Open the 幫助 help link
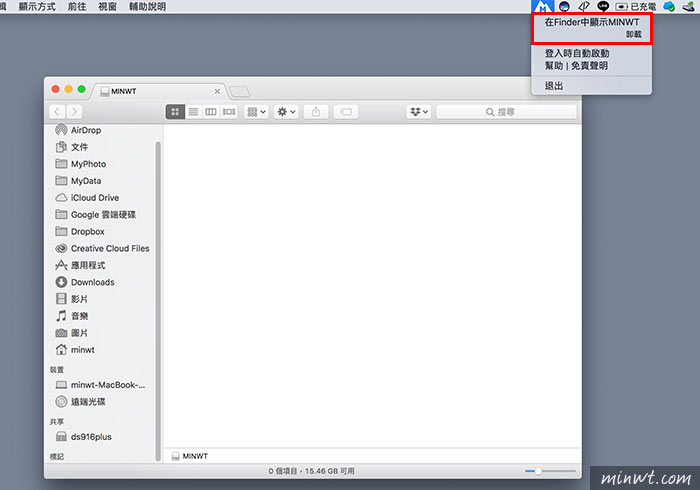The width and height of the screenshot is (700, 490). [x=554, y=66]
